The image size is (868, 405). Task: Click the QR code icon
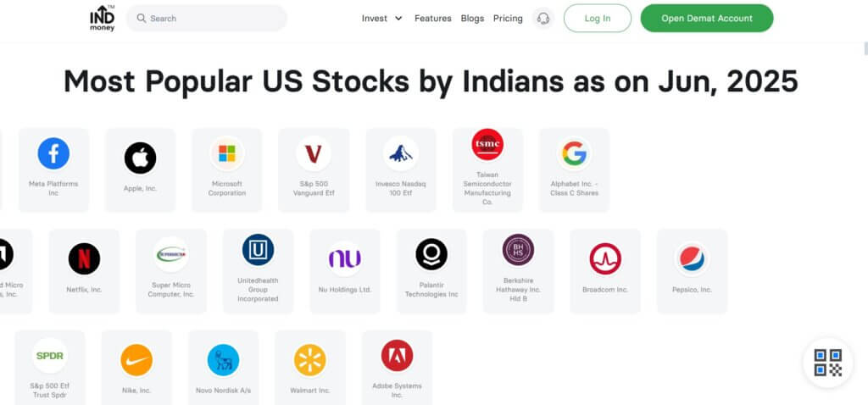tap(827, 363)
